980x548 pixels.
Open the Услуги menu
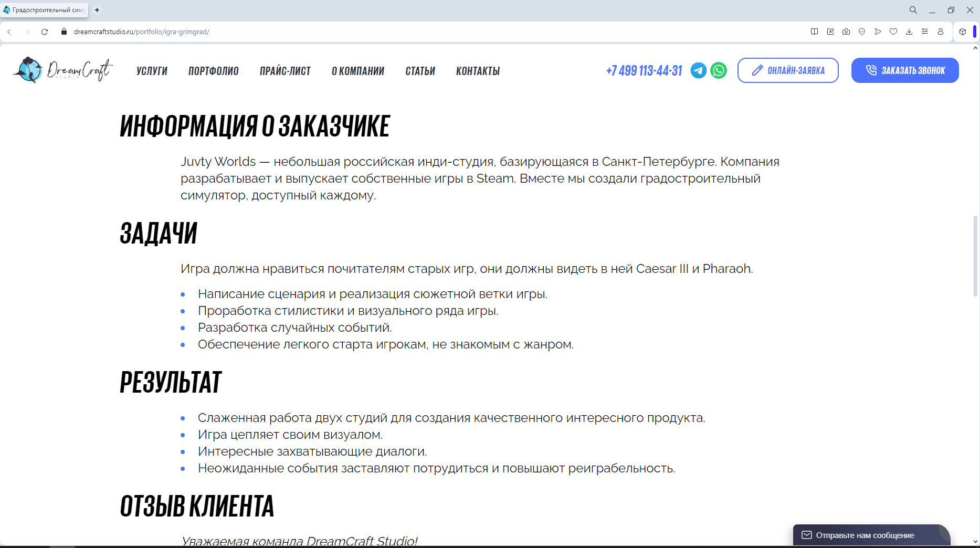152,71
